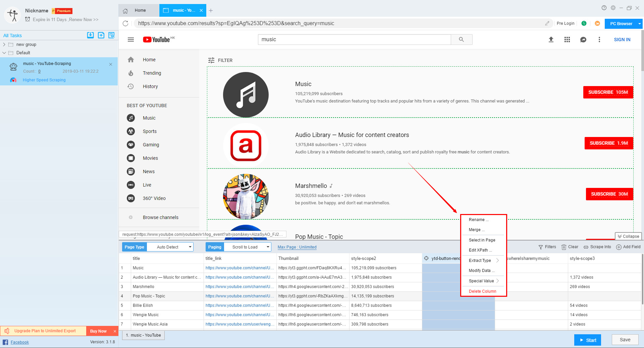
Task: Click the reload page icon
Action: [x=125, y=23]
